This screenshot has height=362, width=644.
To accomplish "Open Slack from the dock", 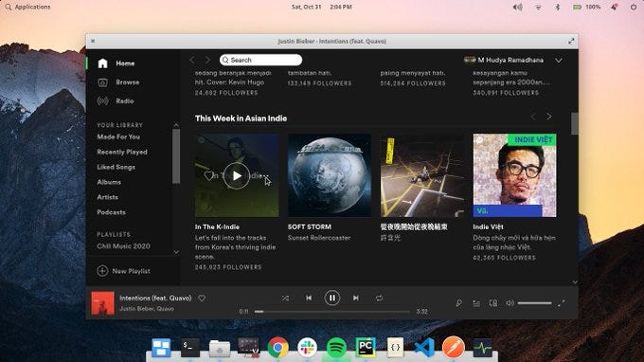I will [x=307, y=348].
